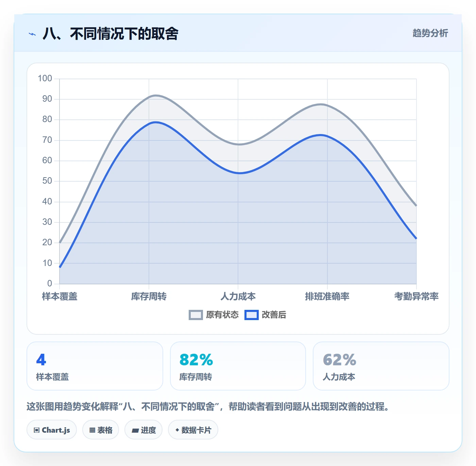Open the 样本覆盖 stat card showing 4
The width and height of the screenshot is (476, 466).
pyautogui.click(x=95, y=366)
